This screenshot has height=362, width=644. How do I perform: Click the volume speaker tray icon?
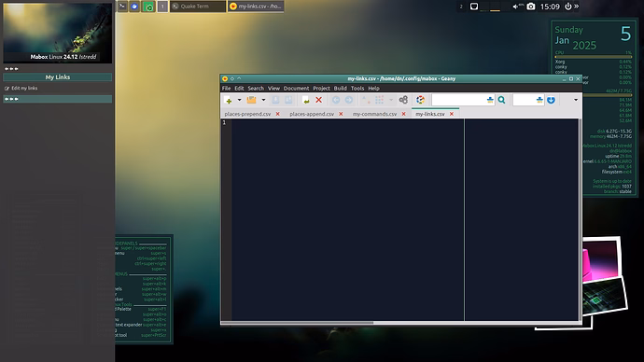pos(517,7)
